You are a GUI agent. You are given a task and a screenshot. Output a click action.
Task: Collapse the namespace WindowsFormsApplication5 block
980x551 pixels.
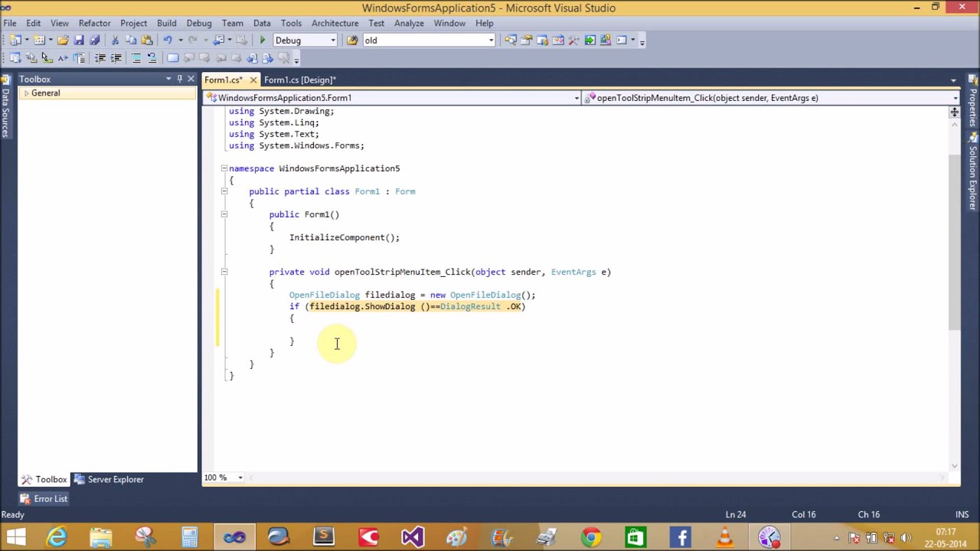coord(224,168)
